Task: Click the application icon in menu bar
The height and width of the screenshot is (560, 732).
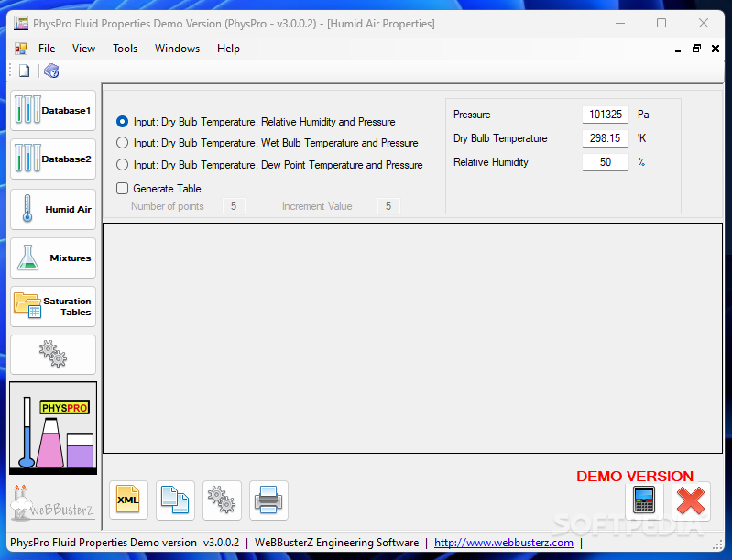Action: [x=20, y=49]
